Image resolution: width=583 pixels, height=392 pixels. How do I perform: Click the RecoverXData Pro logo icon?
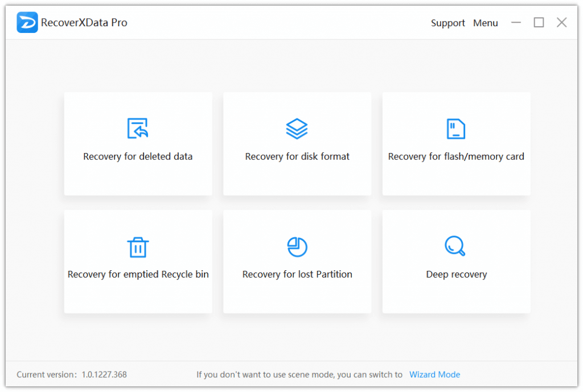point(27,22)
